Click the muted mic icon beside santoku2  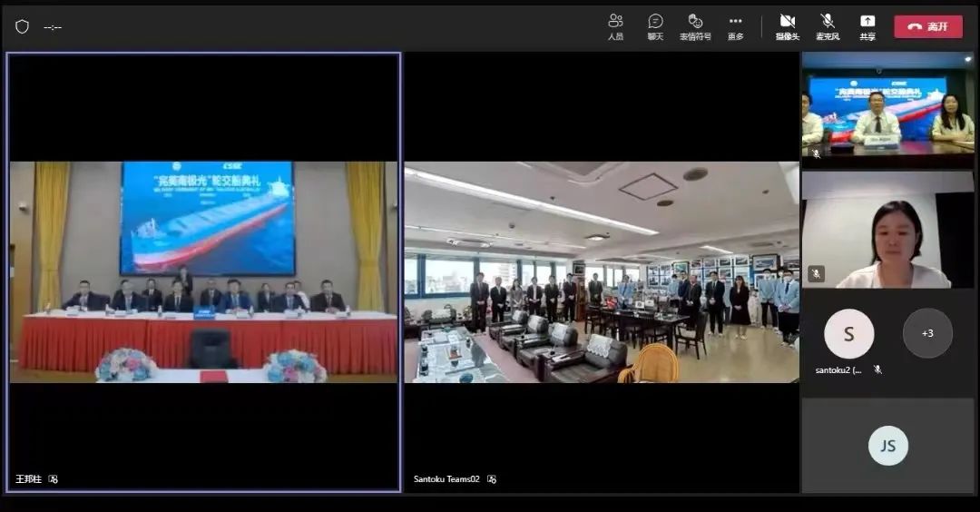877,369
